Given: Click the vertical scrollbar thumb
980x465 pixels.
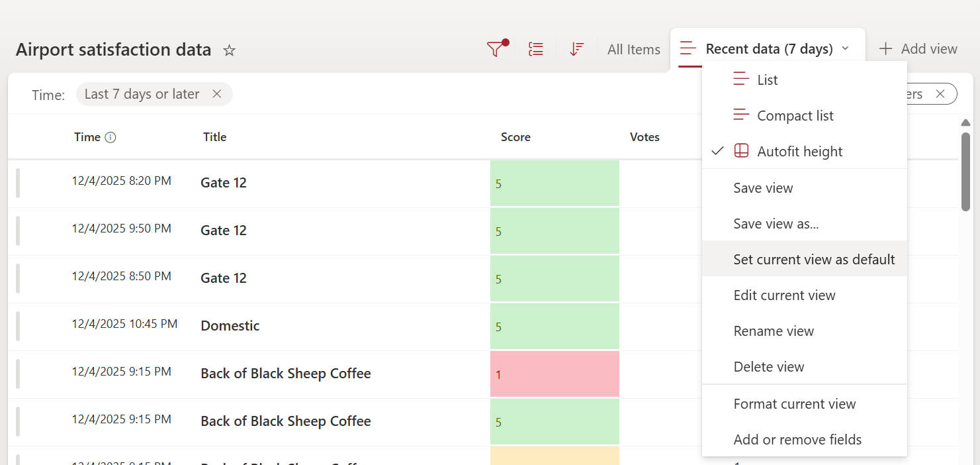Looking at the screenshot, I should point(965,172).
